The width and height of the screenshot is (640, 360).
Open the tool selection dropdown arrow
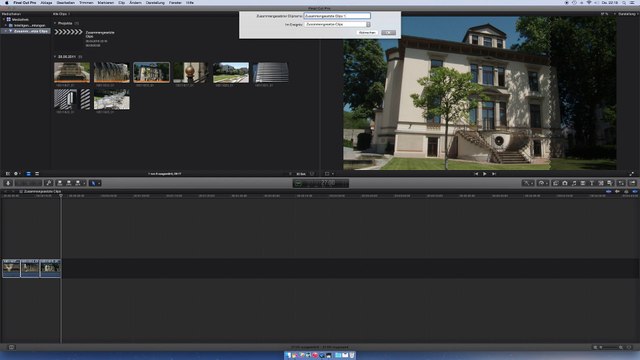(99, 183)
